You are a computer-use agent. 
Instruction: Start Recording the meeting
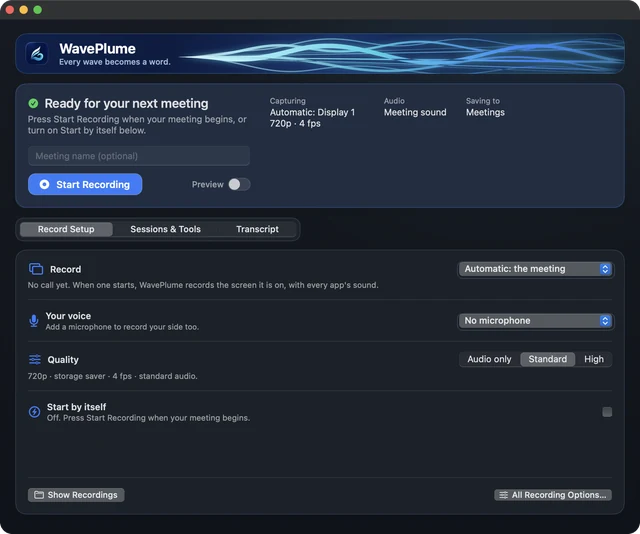(85, 185)
